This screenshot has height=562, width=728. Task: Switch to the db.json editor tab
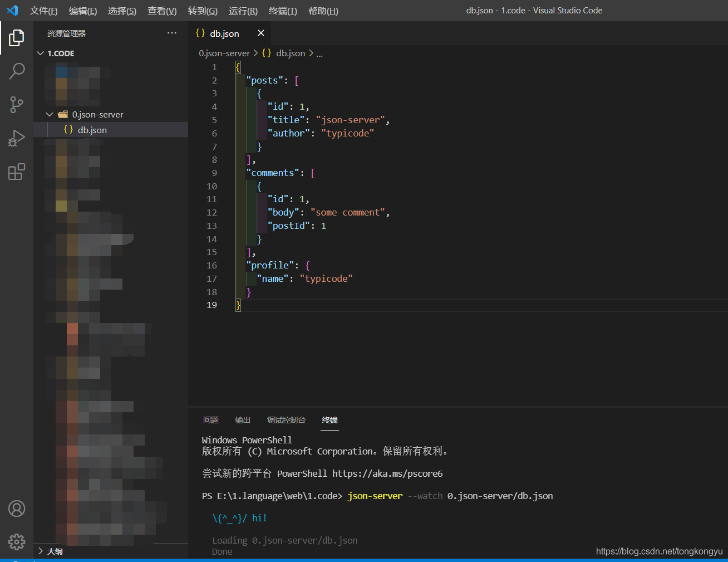229,33
